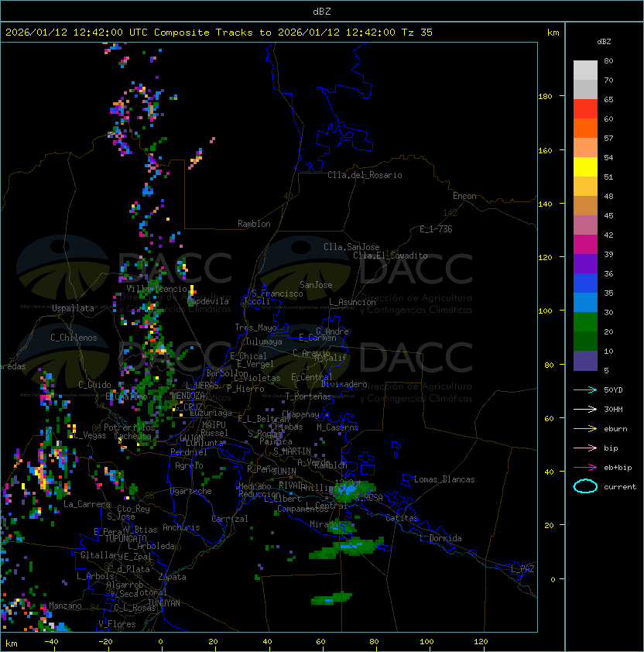Pick the light orange 54-57 dBZ swatch
This screenshot has height=652, width=644.
[x=585, y=148]
